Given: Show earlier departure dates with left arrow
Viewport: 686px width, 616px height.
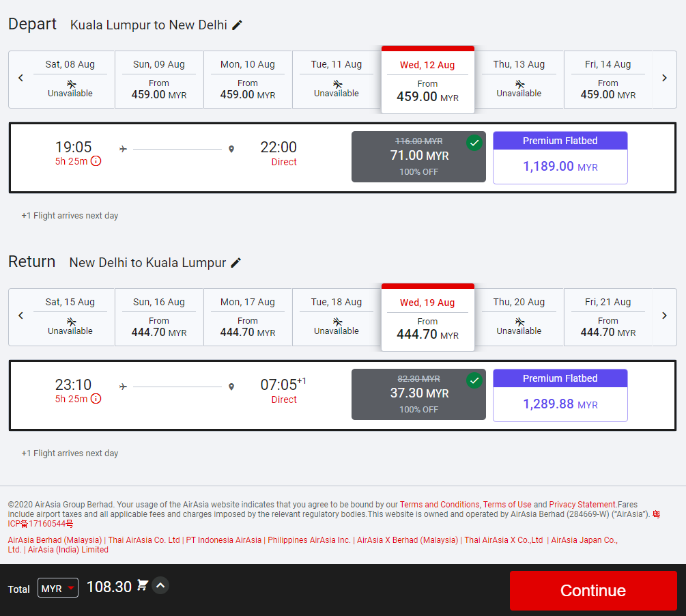Looking at the screenshot, I should (x=20, y=78).
